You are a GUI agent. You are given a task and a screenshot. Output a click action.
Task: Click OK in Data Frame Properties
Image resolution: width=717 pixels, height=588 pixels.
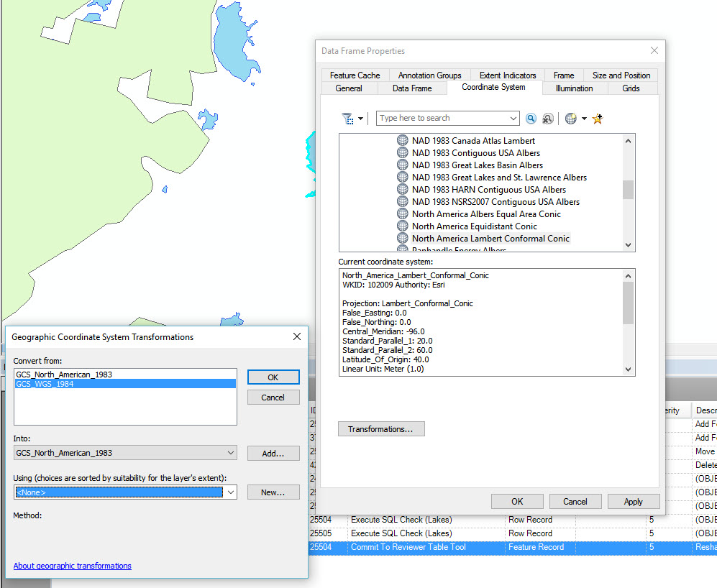[x=517, y=502]
